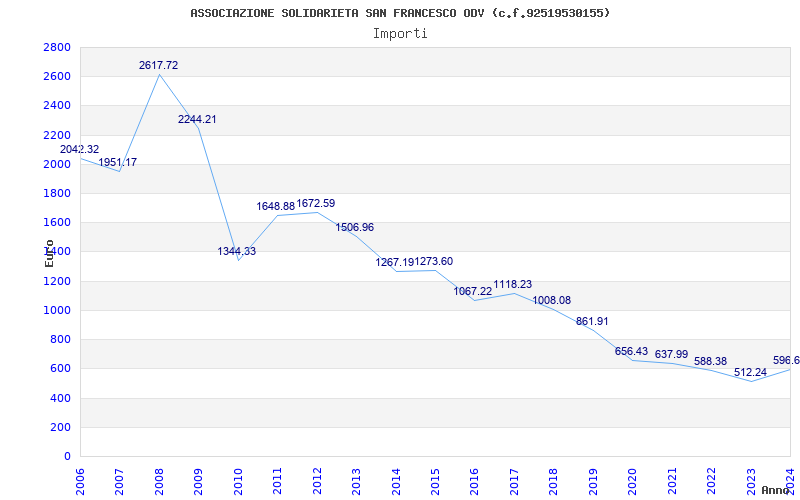Select the 1200 y-axis tick label
The height and width of the screenshot is (500, 800).
[x=57, y=281]
